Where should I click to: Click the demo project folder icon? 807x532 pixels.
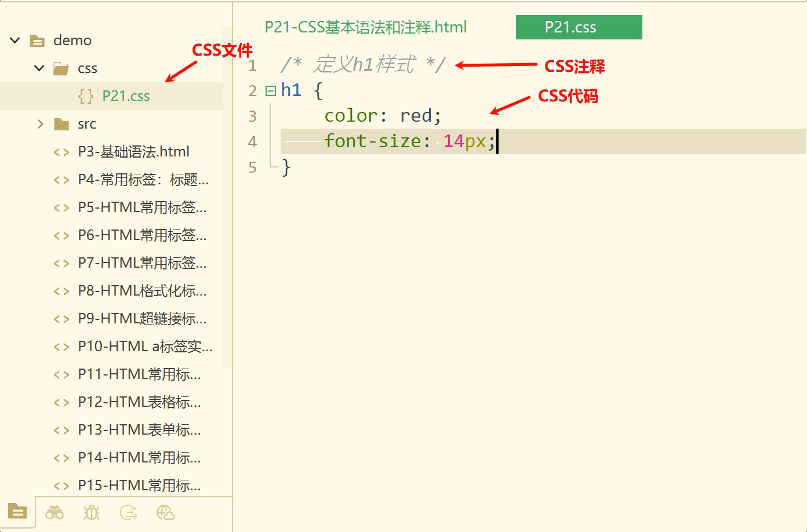click(x=37, y=41)
